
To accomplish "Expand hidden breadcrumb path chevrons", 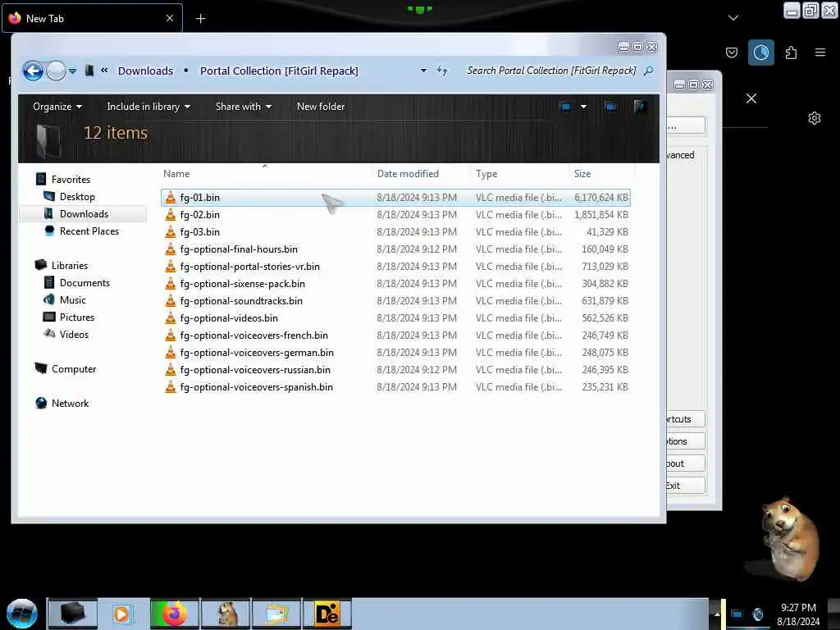I will click(104, 71).
